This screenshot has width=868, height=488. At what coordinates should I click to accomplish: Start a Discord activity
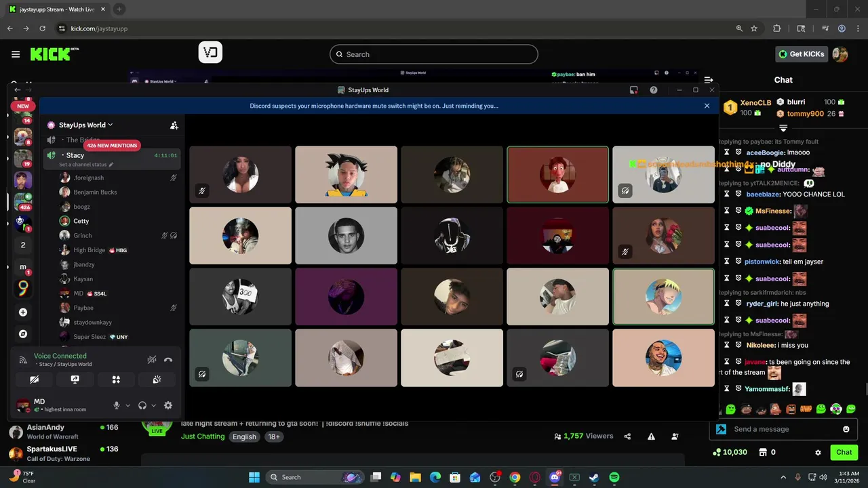click(116, 380)
